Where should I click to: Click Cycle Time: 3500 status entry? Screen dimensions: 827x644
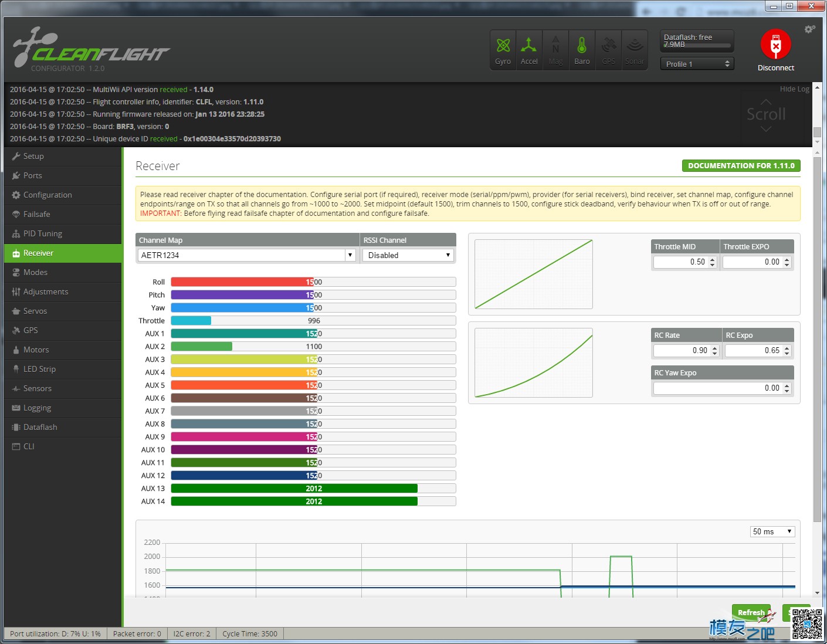[250, 633]
